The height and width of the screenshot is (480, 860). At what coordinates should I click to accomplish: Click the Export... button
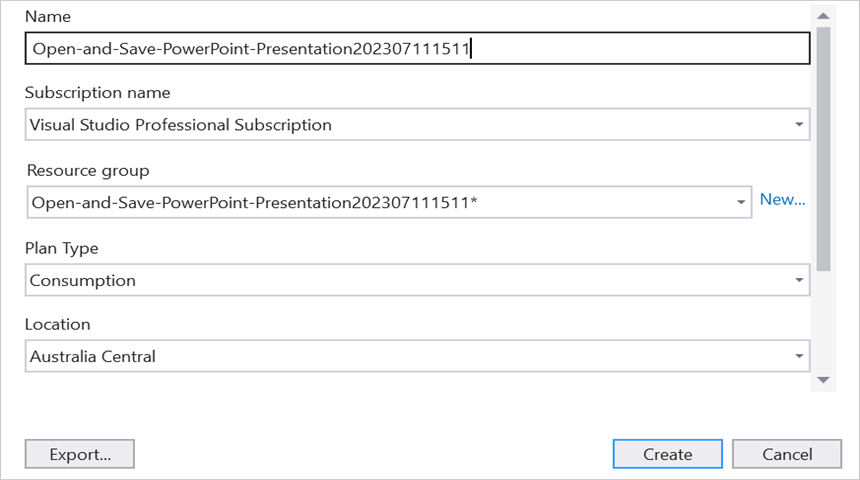tap(79, 454)
